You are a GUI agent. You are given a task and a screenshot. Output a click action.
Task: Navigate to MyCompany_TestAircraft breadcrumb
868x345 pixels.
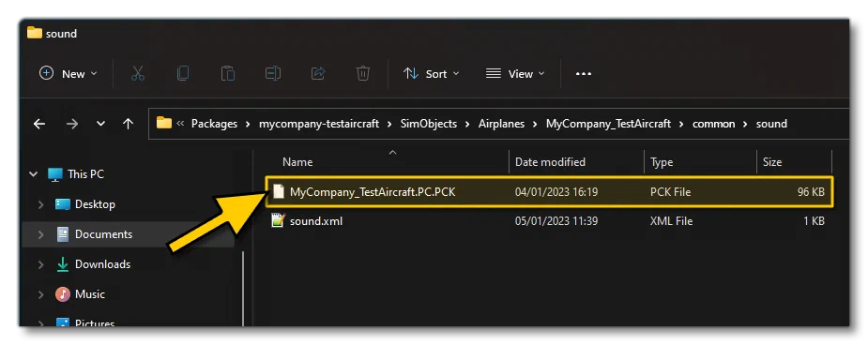point(608,124)
